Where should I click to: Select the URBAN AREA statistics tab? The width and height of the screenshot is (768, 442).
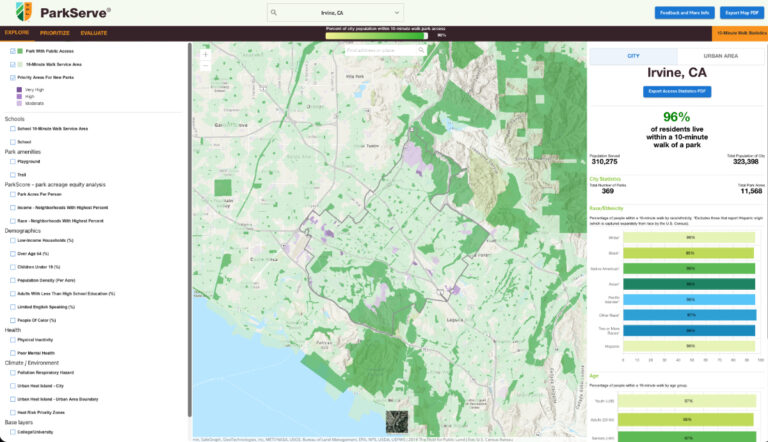[x=720, y=56]
